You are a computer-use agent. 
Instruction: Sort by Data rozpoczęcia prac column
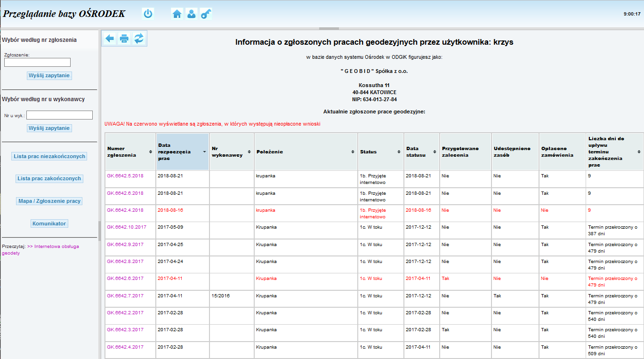[182, 152]
